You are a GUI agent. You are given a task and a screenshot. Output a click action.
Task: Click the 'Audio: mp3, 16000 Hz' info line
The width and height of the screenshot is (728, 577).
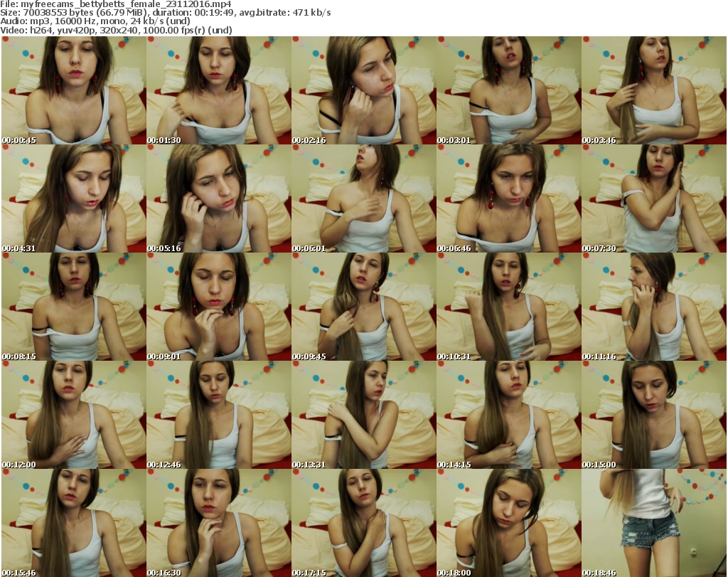[95, 21]
